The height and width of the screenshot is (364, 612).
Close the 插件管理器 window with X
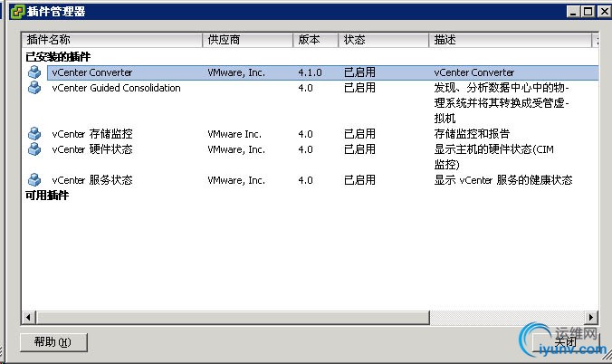pos(604,12)
